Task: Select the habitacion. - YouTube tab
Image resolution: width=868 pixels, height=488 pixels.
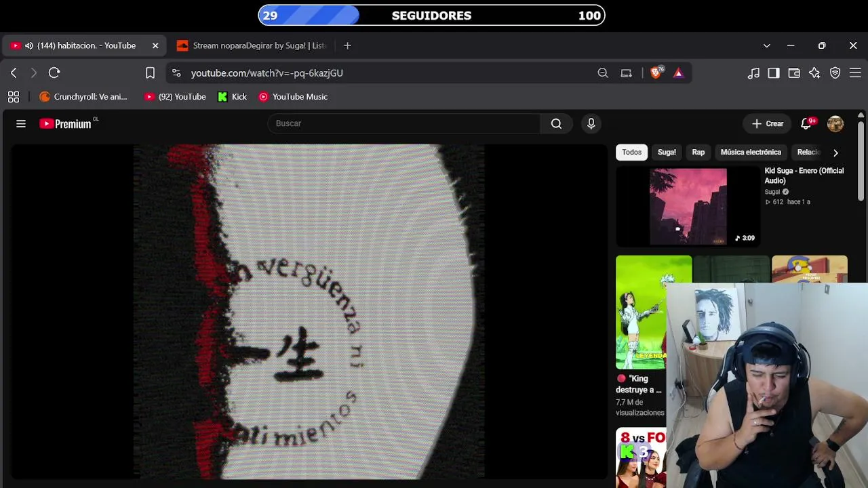Action: point(84,45)
